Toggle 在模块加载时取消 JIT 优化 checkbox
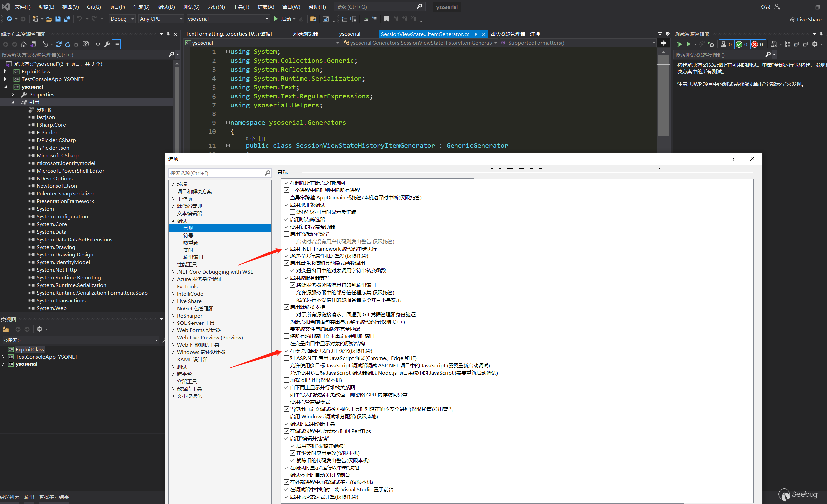 (x=286, y=351)
